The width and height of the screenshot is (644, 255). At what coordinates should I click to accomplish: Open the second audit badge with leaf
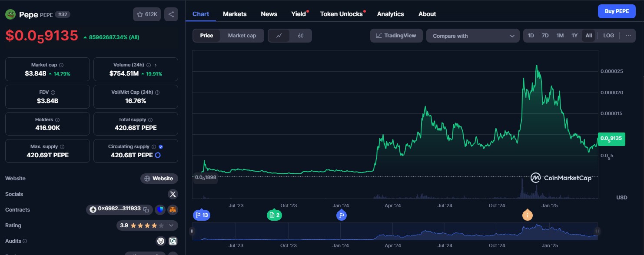(173, 241)
